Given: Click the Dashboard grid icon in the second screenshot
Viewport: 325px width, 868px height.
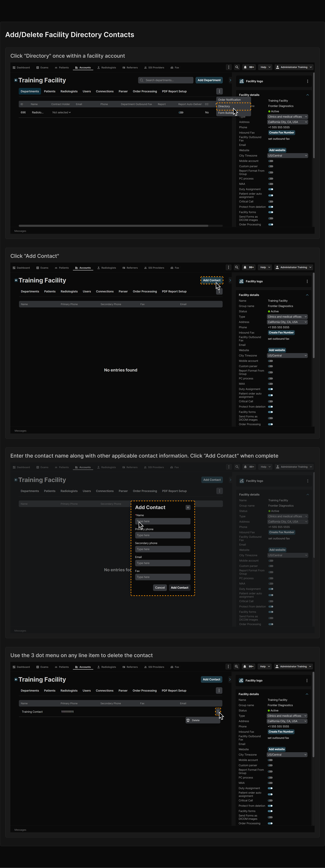Looking at the screenshot, I should pos(14,268).
